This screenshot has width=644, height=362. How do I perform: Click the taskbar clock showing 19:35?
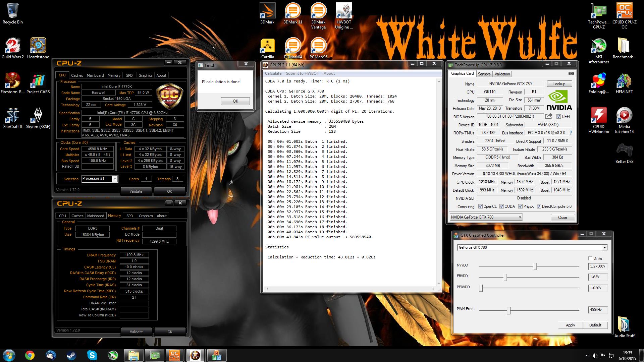coord(627,355)
